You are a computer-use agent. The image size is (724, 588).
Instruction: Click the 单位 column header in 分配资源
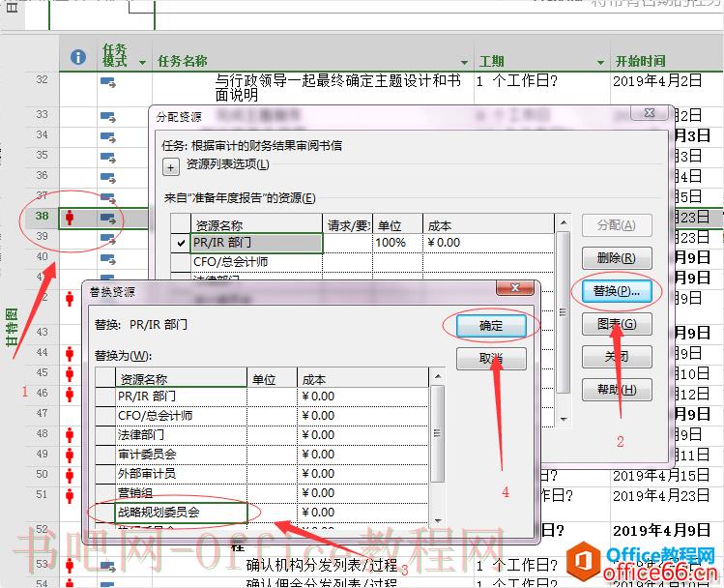tap(397, 225)
